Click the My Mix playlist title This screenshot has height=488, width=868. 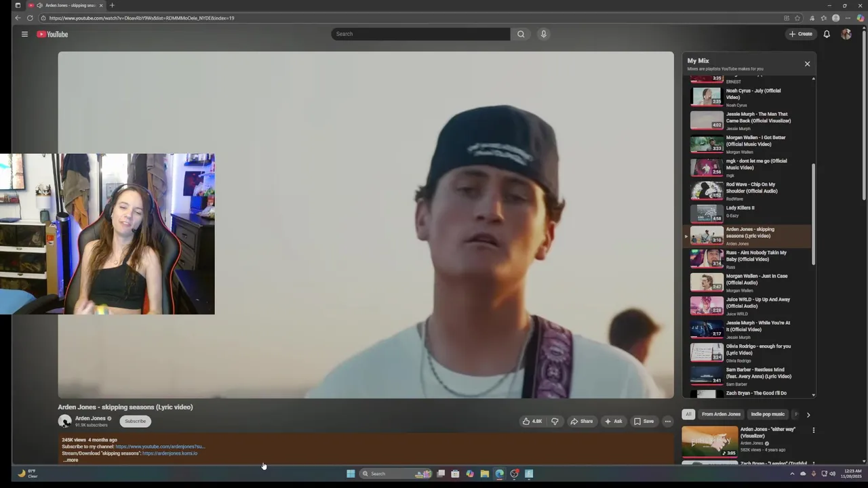(x=698, y=61)
